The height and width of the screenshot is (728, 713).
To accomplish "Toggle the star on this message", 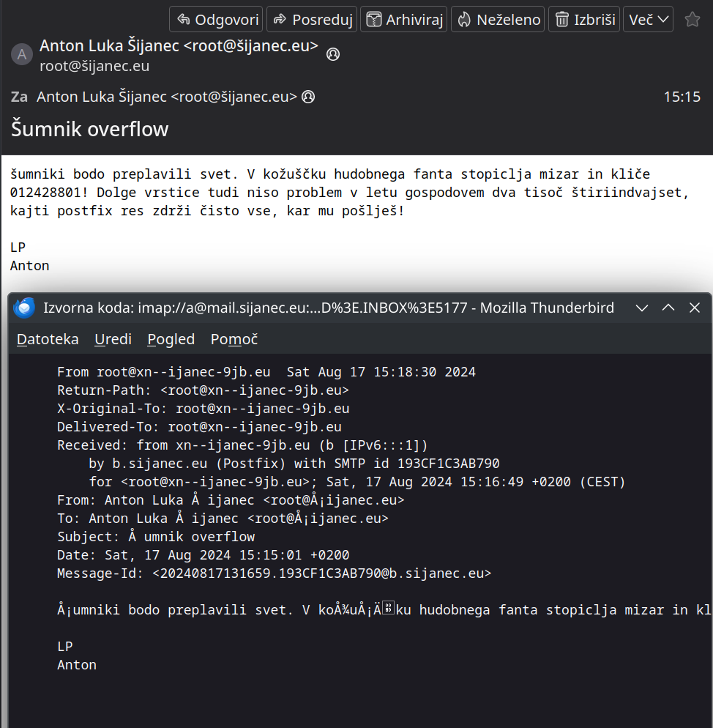I will coord(692,19).
